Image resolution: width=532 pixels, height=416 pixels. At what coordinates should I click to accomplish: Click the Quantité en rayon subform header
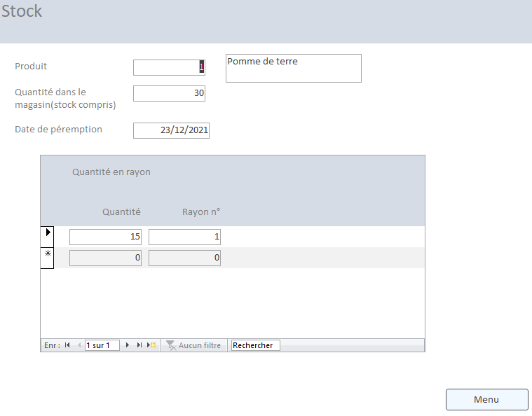pyautogui.click(x=111, y=172)
